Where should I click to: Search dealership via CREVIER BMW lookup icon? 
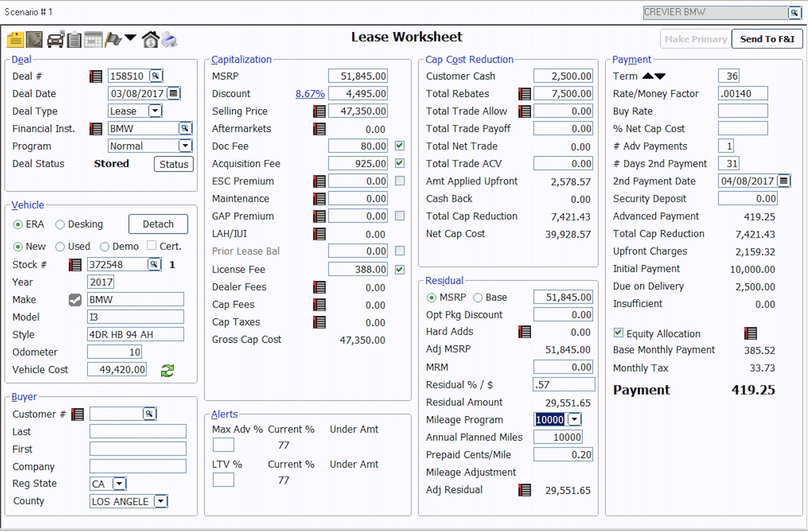click(794, 13)
